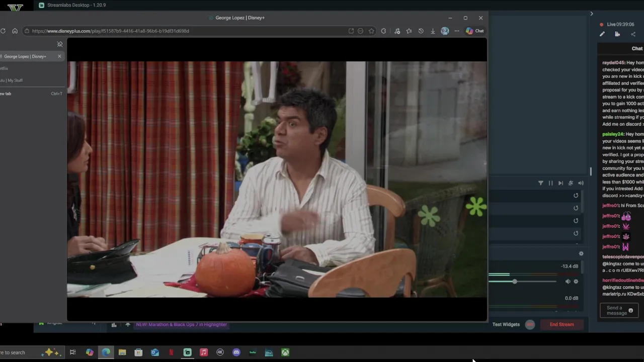This screenshot has height=362, width=644.
Task: Click the share stream icon
Action: coord(633,34)
